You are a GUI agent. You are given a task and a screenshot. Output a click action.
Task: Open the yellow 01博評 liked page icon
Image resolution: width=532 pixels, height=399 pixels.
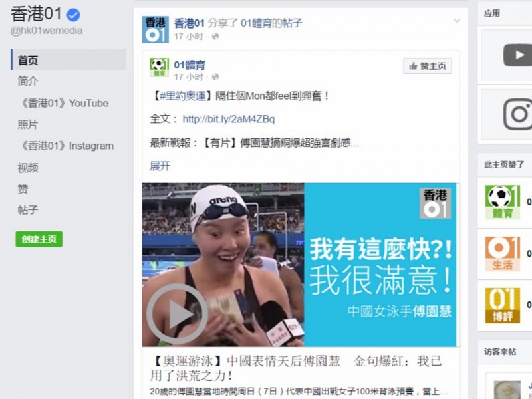502,305
